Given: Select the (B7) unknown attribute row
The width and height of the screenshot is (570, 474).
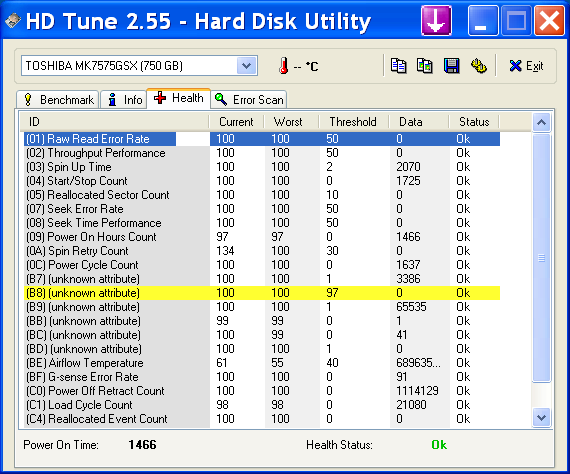Looking at the screenshot, I should point(262,279).
